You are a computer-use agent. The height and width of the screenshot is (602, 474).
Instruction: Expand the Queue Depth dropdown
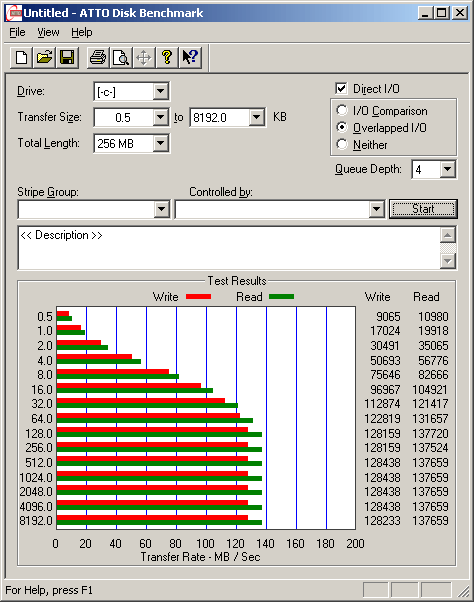(x=448, y=169)
